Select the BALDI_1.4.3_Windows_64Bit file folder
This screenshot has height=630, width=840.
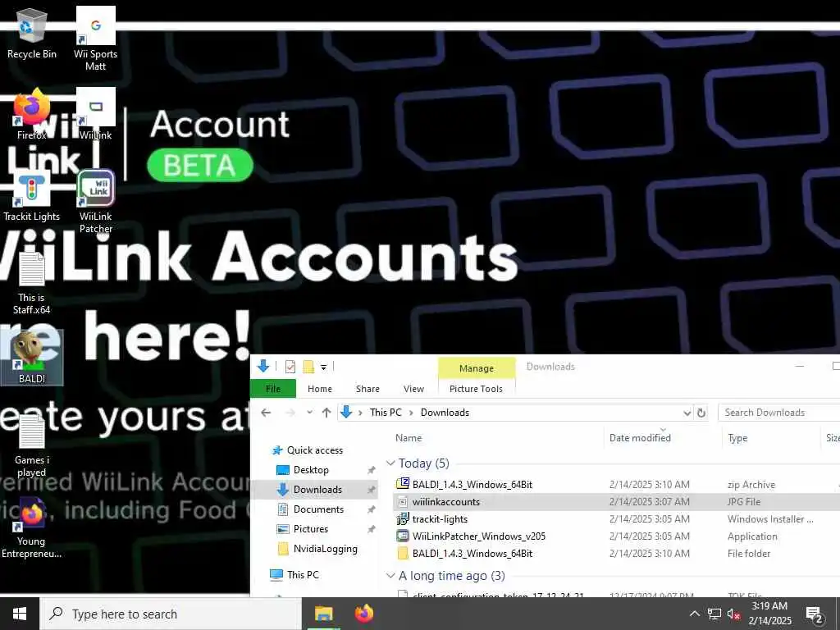pyautogui.click(x=472, y=554)
